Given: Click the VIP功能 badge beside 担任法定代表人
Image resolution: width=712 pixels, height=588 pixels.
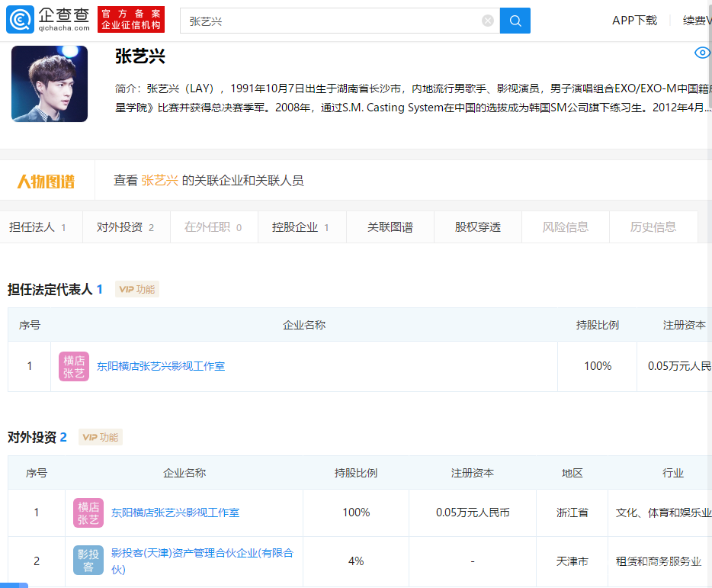Looking at the screenshot, I should pyautogui.click(x=136, y=289).
